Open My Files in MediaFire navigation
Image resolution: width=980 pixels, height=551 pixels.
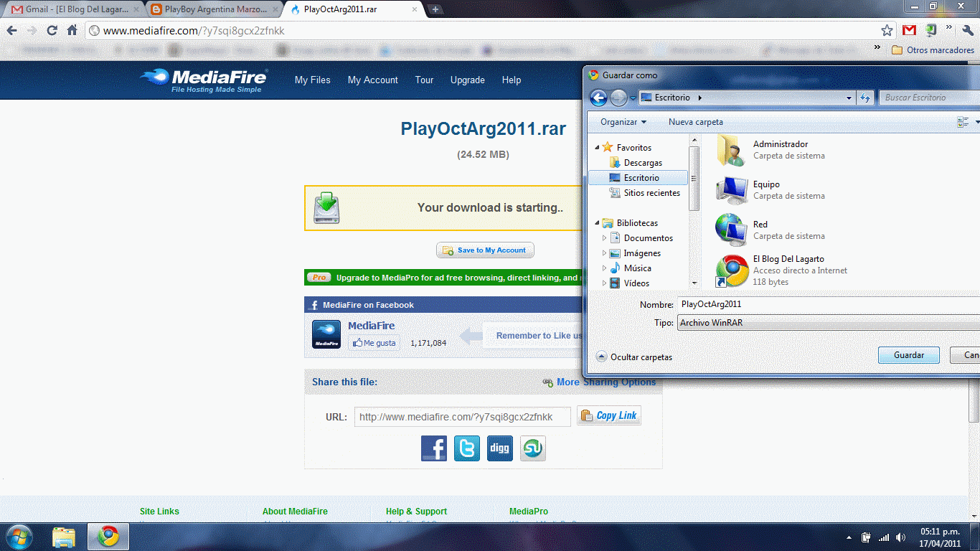[313, 80]
